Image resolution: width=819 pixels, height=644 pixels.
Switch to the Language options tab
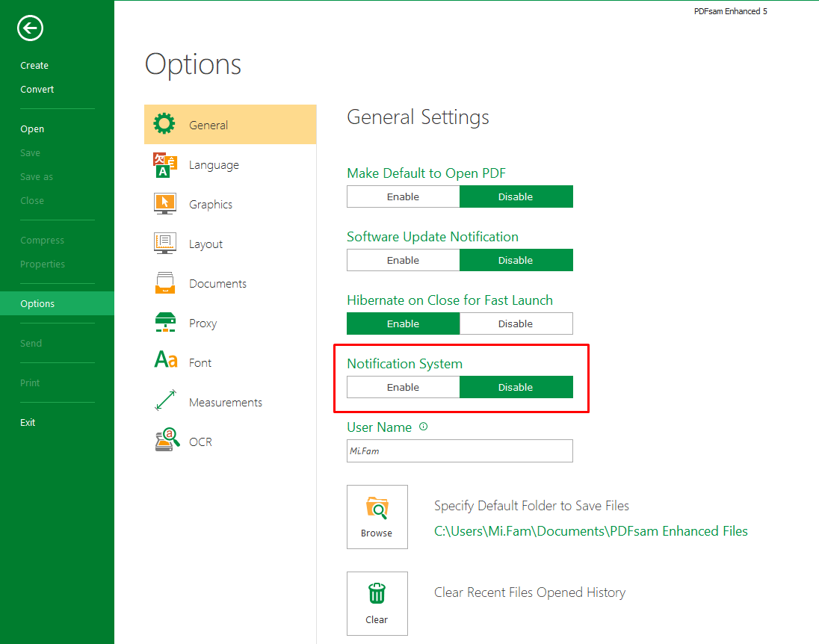point(230,164)
